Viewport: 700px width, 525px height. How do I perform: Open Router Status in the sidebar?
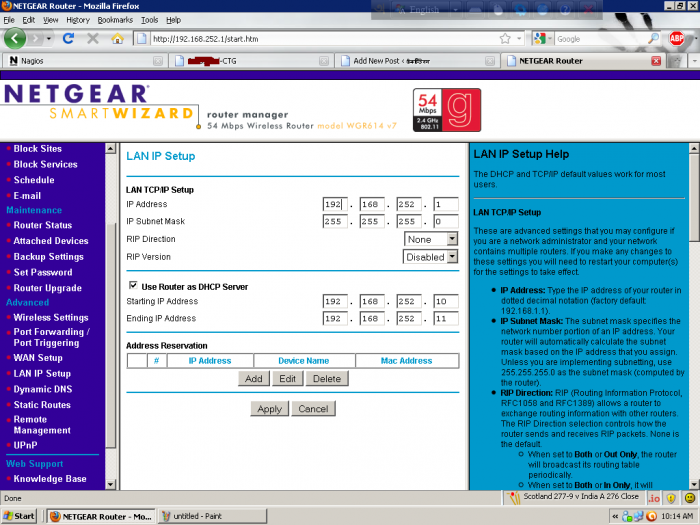coord(43,225)
